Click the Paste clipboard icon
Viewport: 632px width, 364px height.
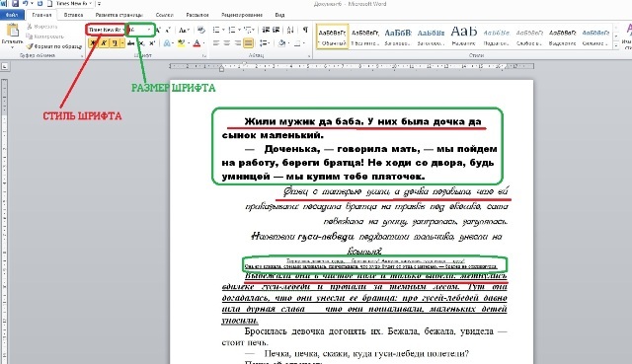coord(13,31)
